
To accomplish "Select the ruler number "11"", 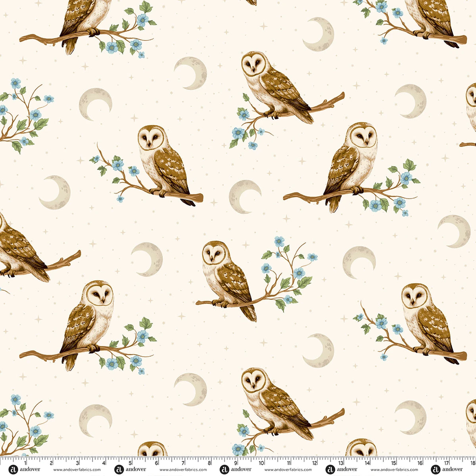I will [288, 462].
